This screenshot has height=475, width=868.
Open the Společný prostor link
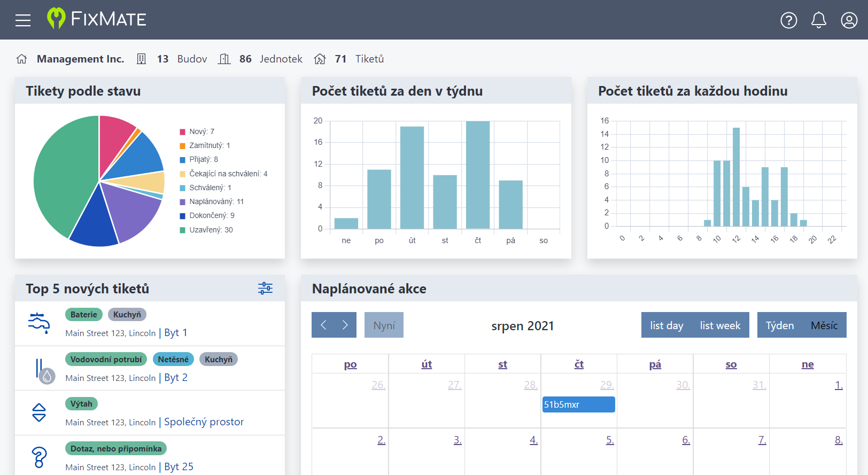(x=204, y=422)
